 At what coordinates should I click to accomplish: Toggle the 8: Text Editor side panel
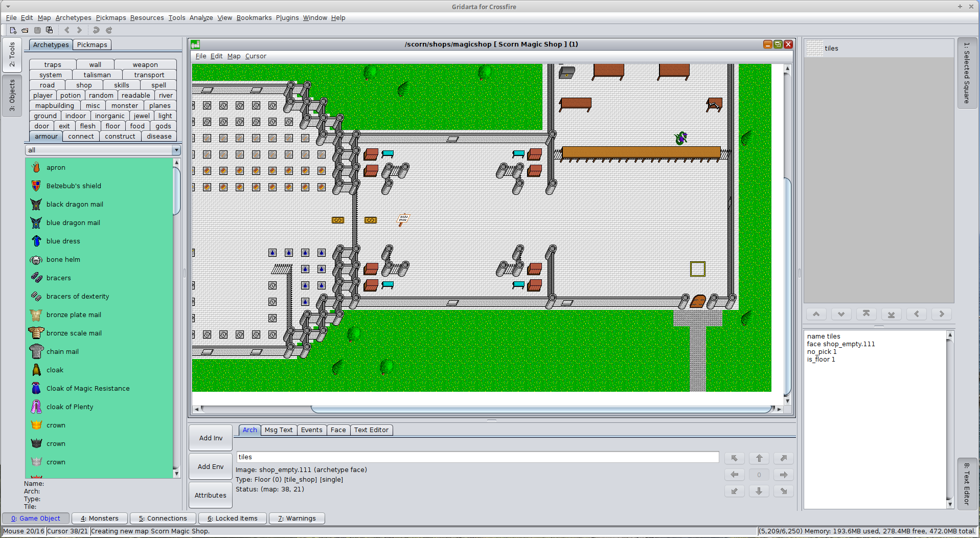click(966, 483)
